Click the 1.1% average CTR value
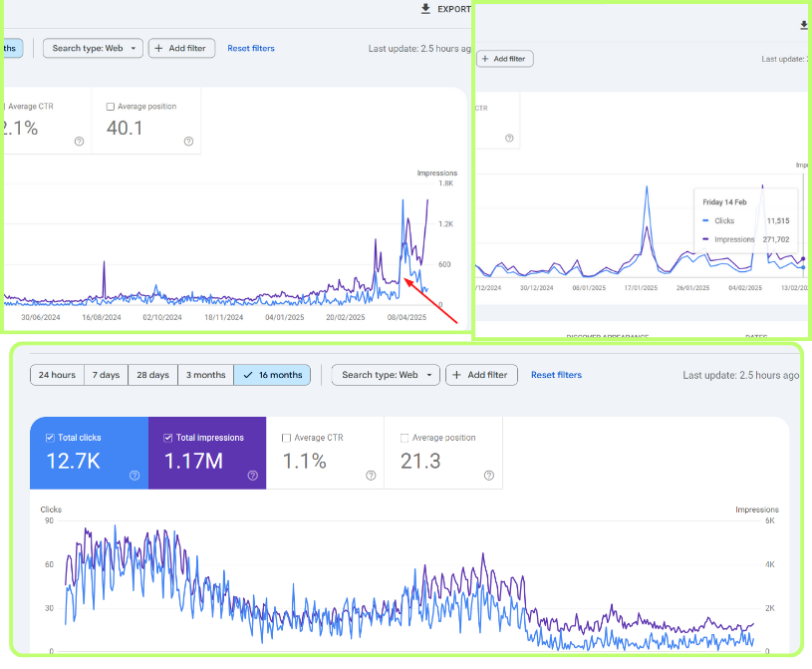Viewport: 812px width, 669px height. coord(305,461)
